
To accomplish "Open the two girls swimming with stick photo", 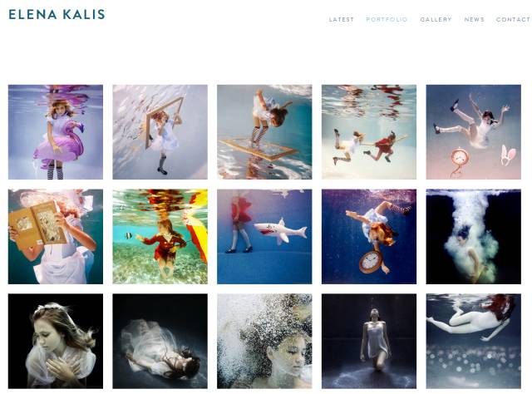I will [x=369, y=132].
